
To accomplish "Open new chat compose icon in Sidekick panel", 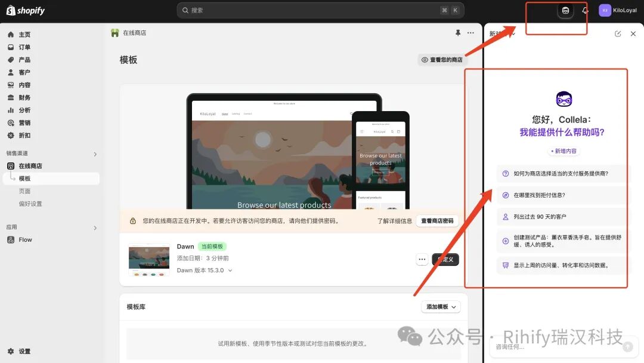I will click(618, 33).
